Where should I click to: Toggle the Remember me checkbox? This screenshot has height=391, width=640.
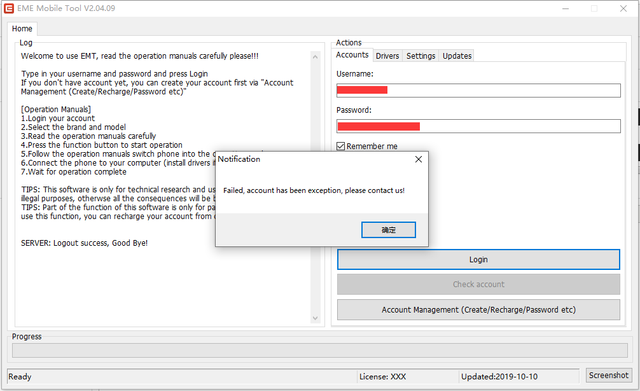[340, 146]
